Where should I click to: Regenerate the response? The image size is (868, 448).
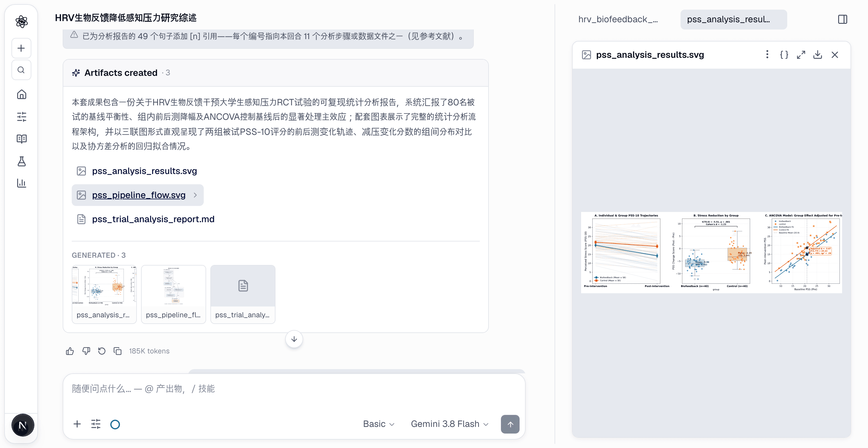coord(102,351)
